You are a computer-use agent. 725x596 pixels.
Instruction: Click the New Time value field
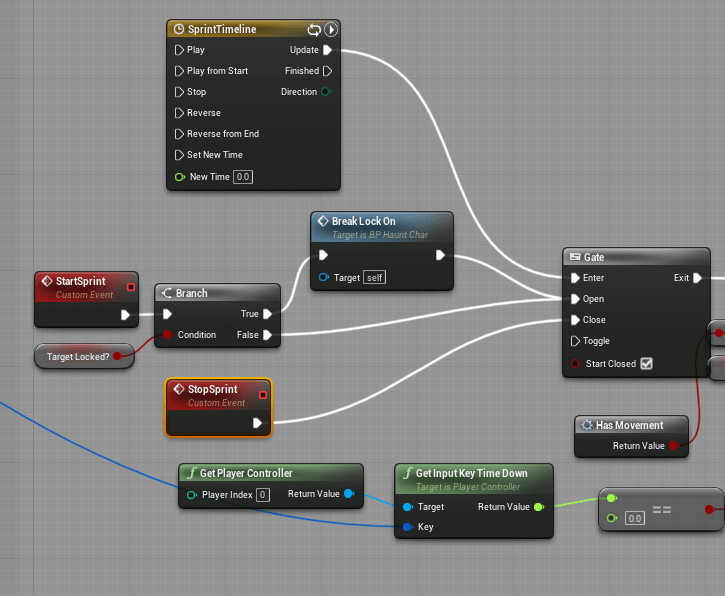[243, 177]
